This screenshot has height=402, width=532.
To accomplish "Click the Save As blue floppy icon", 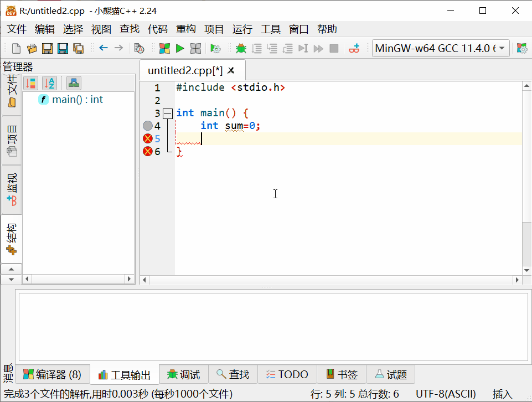I will 63,49.
